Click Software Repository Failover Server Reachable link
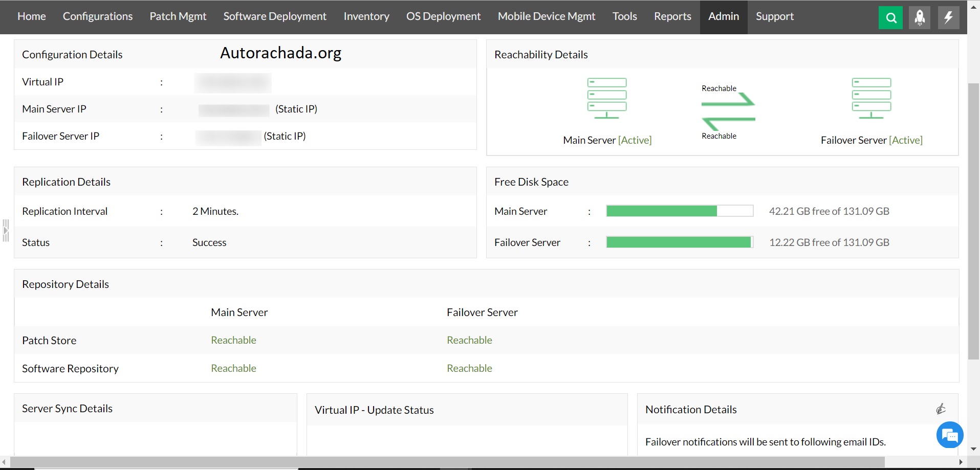Viewport: 980px width, 470px height. (x=469, y=368)
